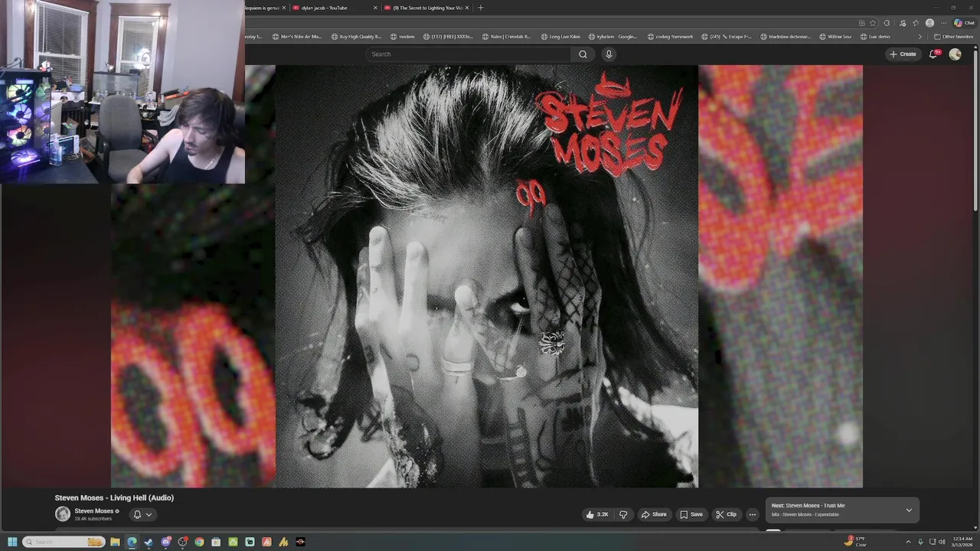Viewport: 980px width, 551px height.
Task: Show more bookmarks with the chevron
Action: coord(920,37)
